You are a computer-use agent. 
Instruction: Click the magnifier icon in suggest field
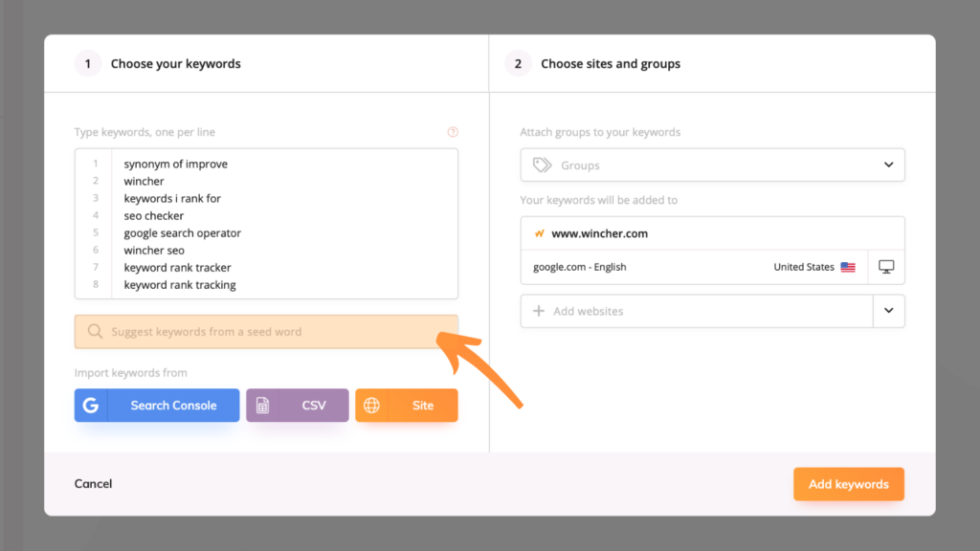95,331
